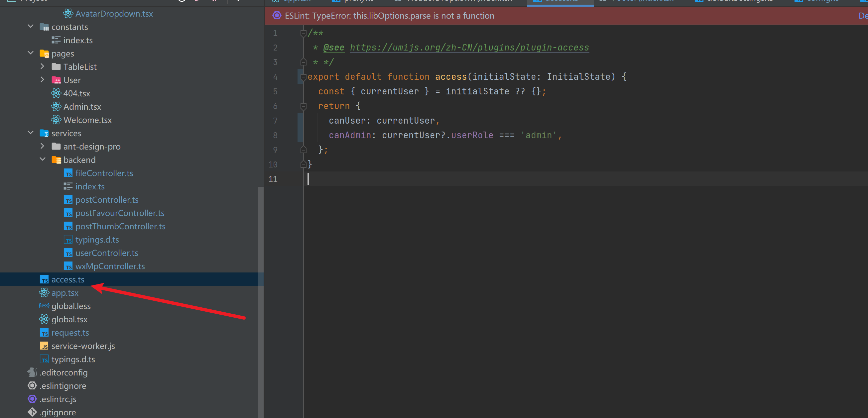Click the React icon beside 404.tsx

[x=56, y=93]
